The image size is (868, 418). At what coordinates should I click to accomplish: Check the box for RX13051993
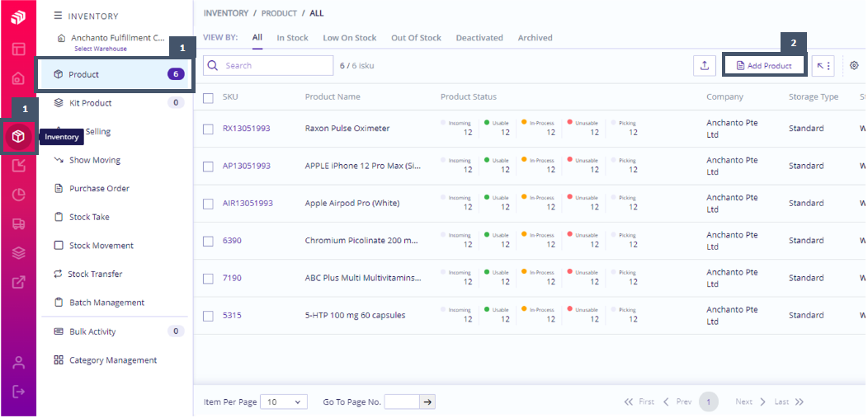tap(208, 129)
